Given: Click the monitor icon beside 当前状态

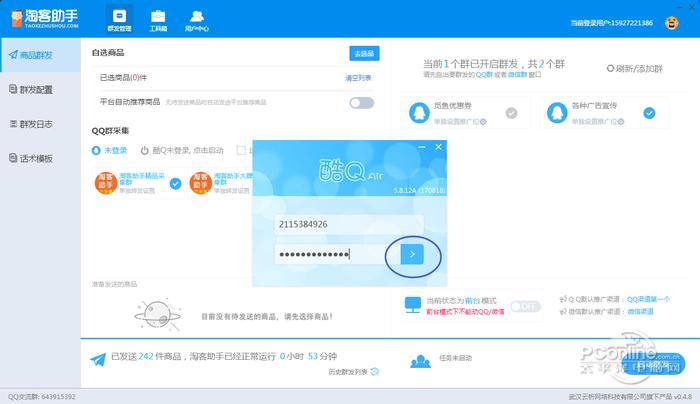Looking at the screenshot, I should pos(412,305).
